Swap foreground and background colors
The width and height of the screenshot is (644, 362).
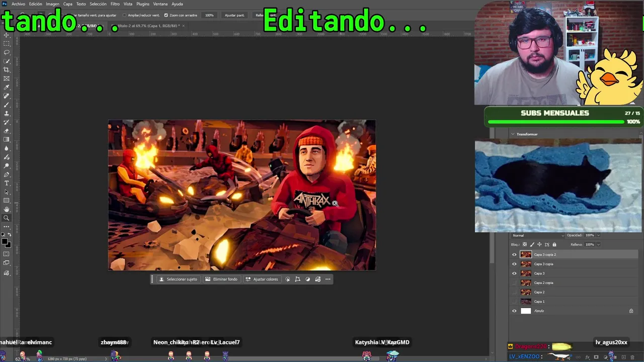tap(10, 235)
